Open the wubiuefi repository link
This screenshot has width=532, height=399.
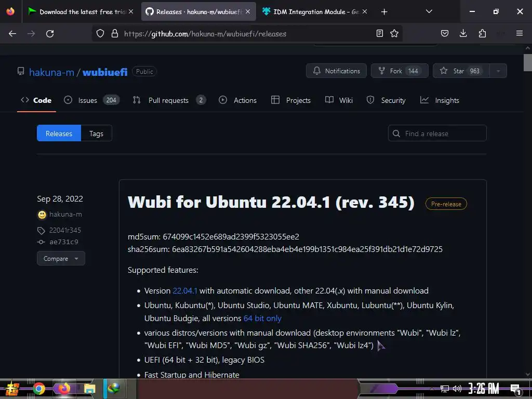pos(105,72)
